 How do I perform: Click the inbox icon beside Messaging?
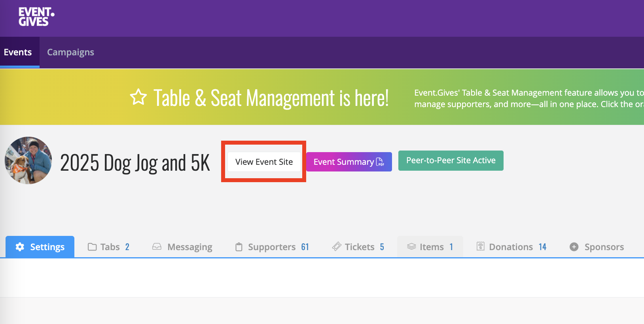(157, 247)
